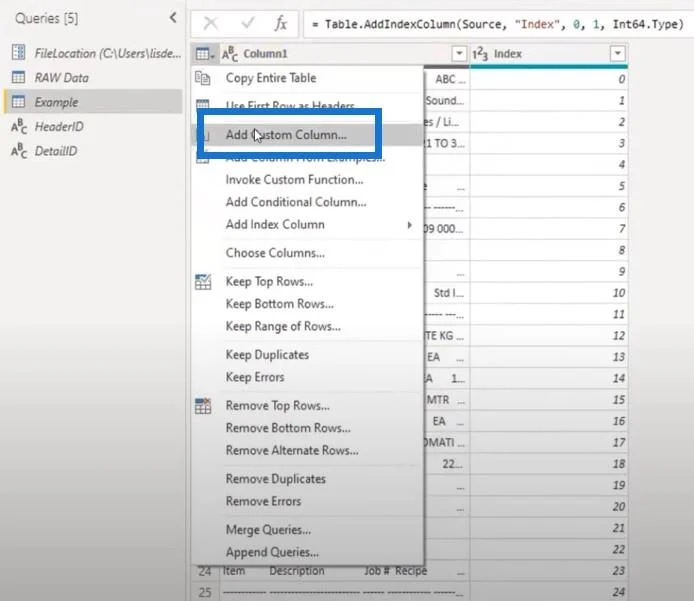Open the HeaderID query
Image resolution: width=694 pixels, height=601 pixels.
tap(59, 127)
